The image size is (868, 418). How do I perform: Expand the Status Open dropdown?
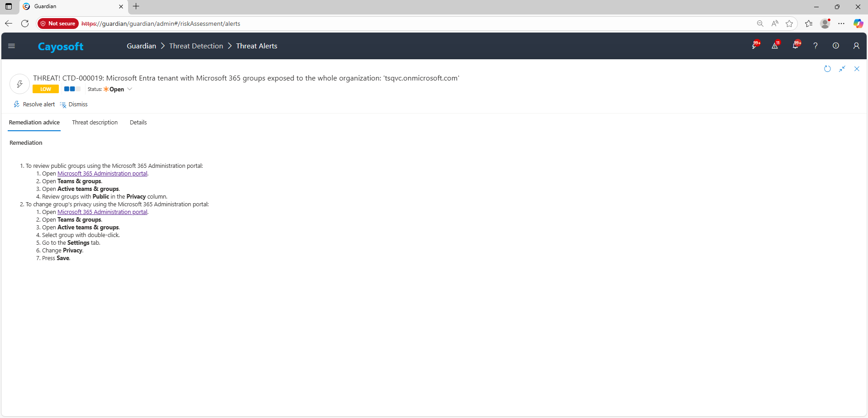[129, 89]
